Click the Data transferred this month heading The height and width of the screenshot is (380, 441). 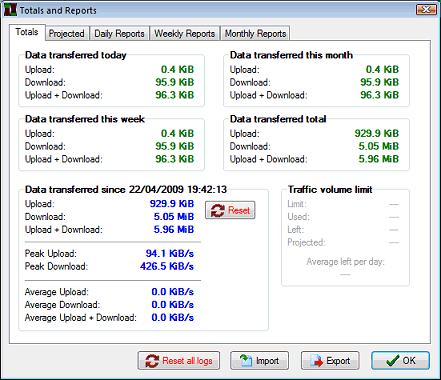tap(291, 55)
